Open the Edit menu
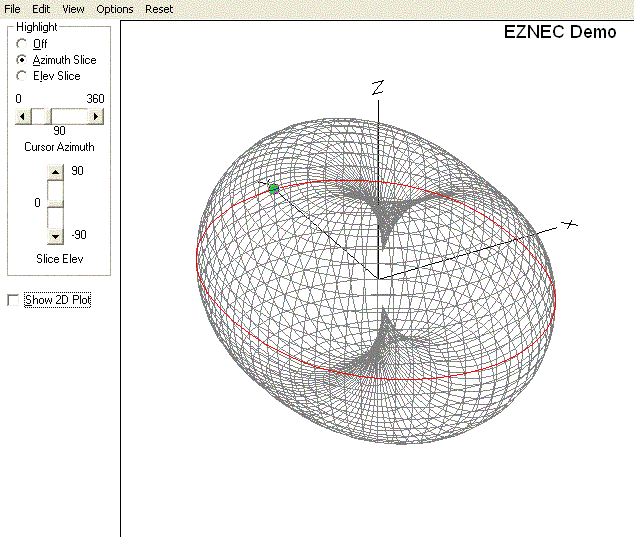 tap(41, 9)
